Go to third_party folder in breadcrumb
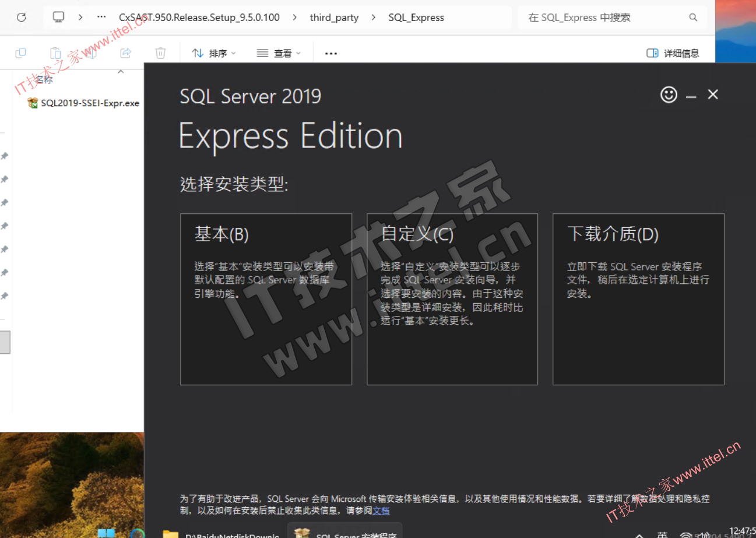Screen dimensions: 756x538 334,17
